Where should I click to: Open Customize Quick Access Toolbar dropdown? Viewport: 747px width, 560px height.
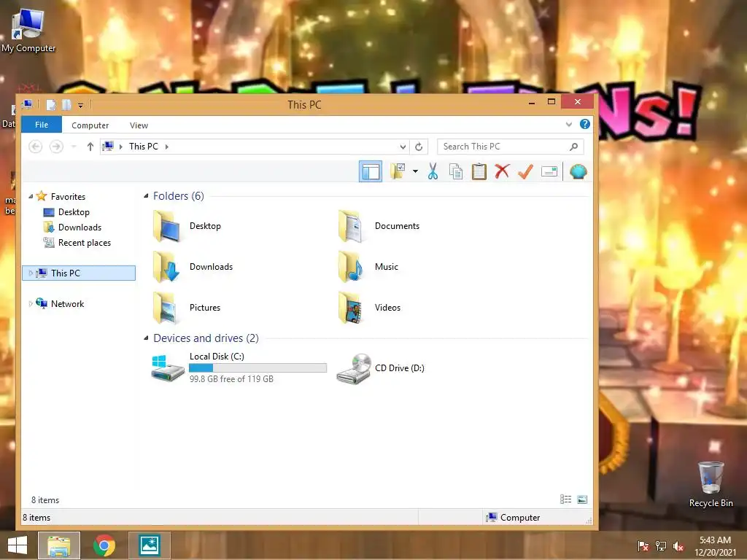80,105
